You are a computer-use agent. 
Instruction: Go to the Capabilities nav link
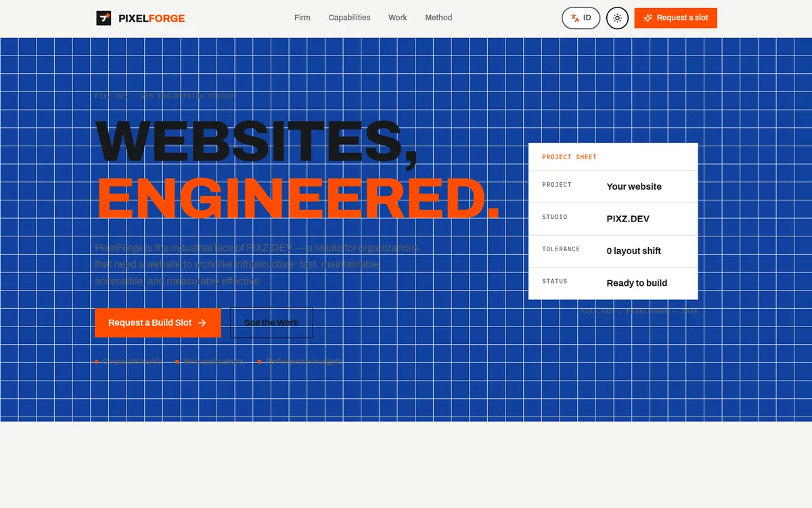[x=349, y=18]
